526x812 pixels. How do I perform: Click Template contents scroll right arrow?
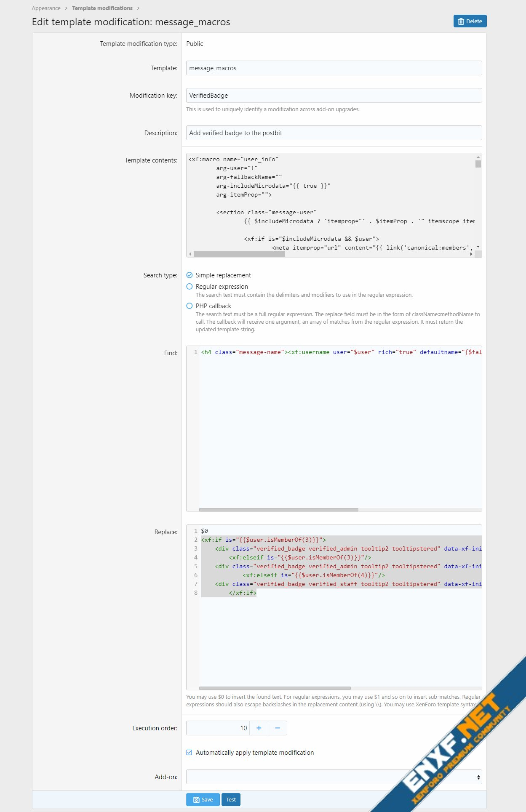coord(471,254)
